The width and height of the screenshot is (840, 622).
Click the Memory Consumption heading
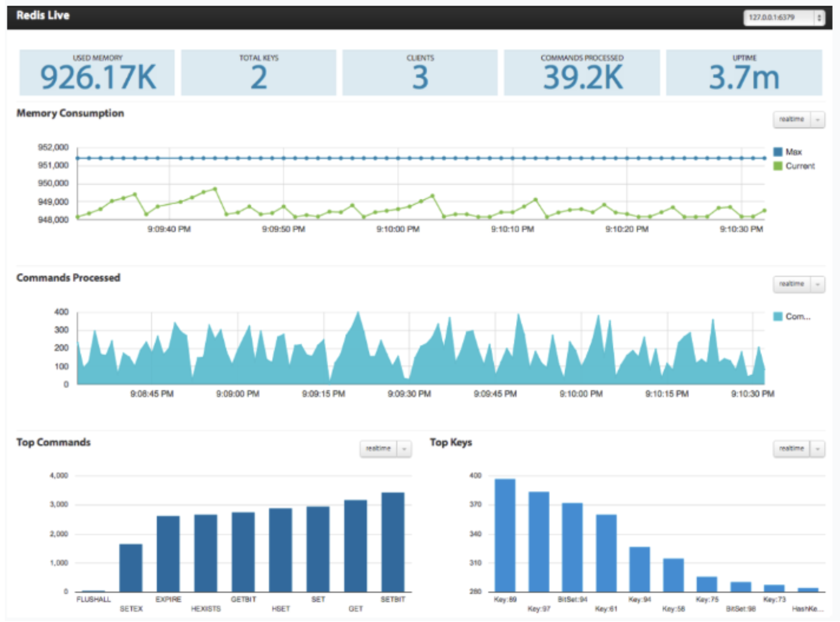[x=70, y=113]
